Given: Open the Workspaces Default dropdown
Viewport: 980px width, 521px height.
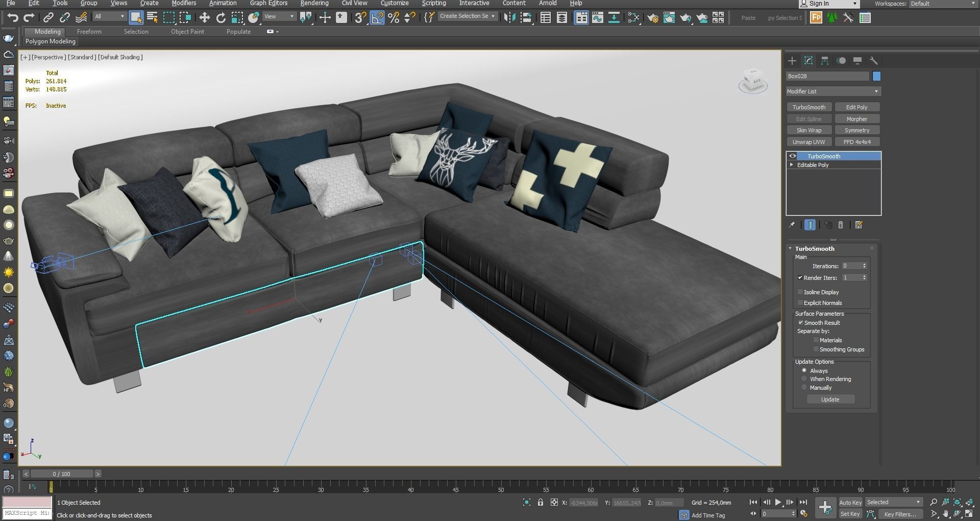Looking at the screenshot, I should point(943,4).
